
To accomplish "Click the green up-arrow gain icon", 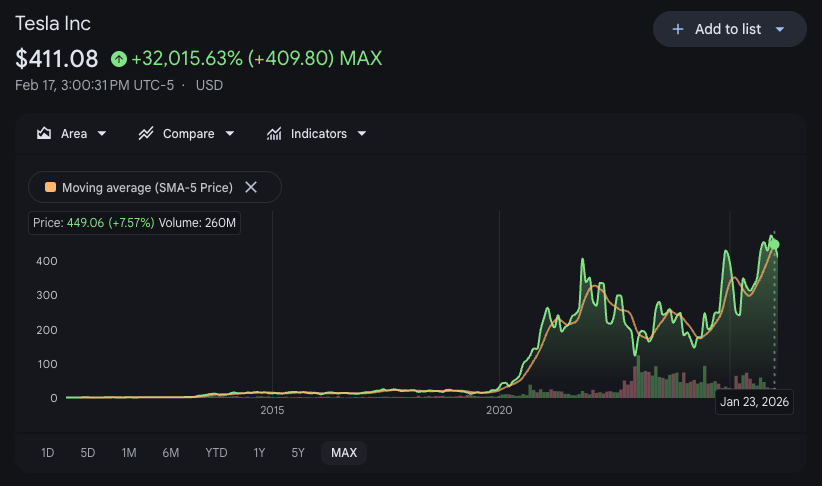I will [119, 59].
